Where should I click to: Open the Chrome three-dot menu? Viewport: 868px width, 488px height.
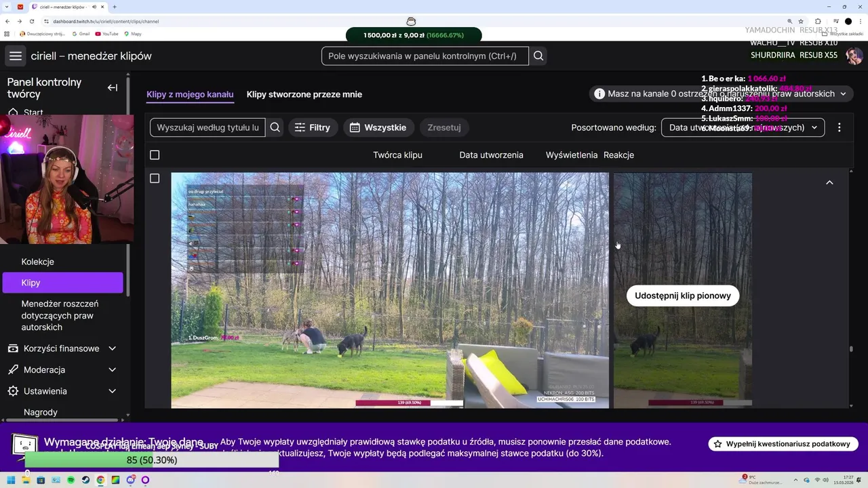coord(859,22)
